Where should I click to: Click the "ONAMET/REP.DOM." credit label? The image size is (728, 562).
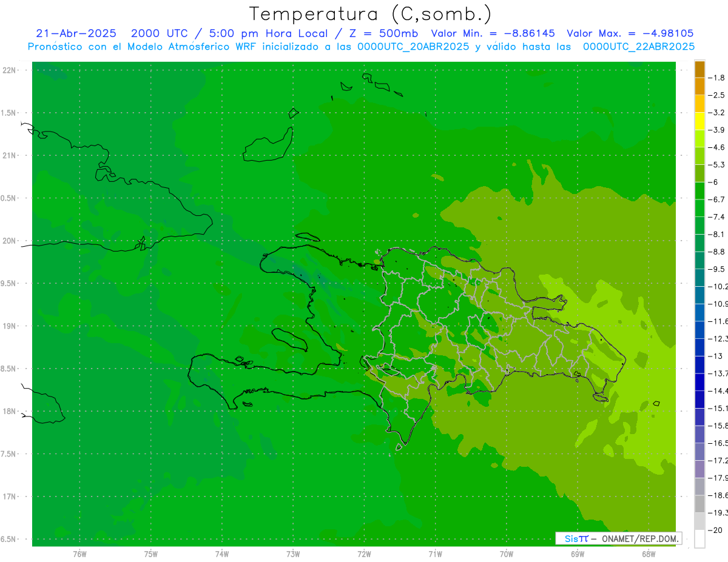pos(641,538)
